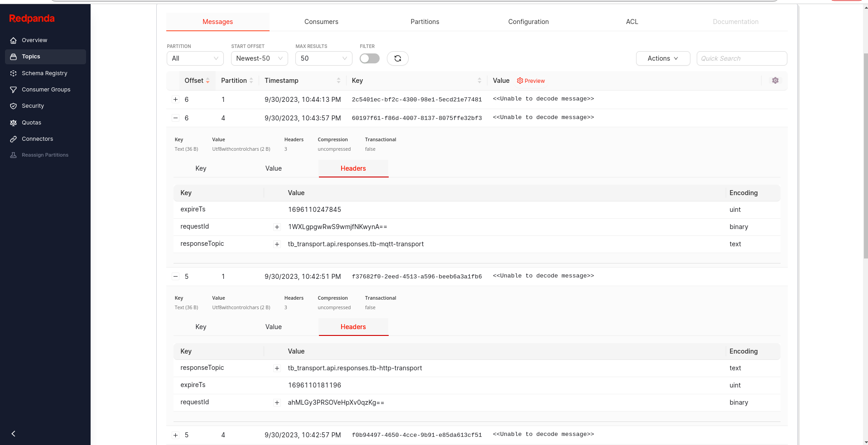868x445 pixels.
Task: Select Consumer Groups in the sidebar
Action: pyautogui.click(x=46, y=89)
